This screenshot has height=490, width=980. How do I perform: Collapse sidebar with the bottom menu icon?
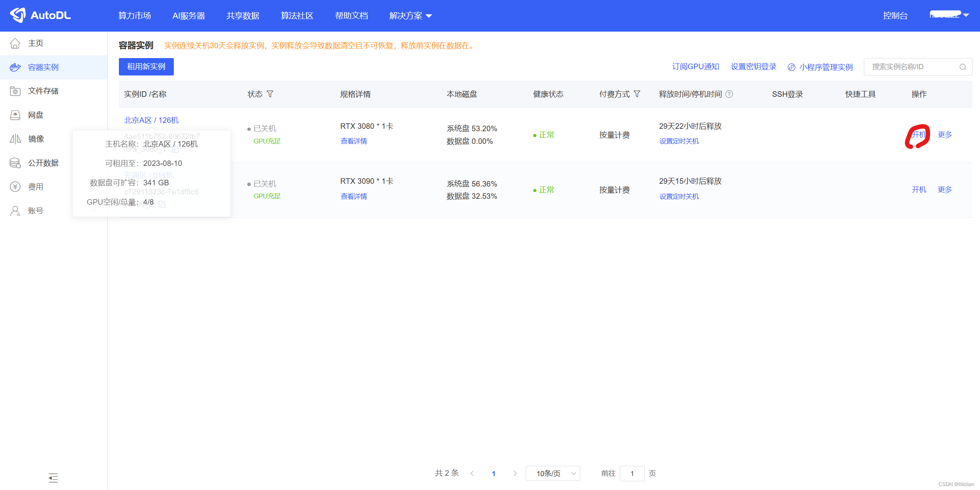[53, 478]
